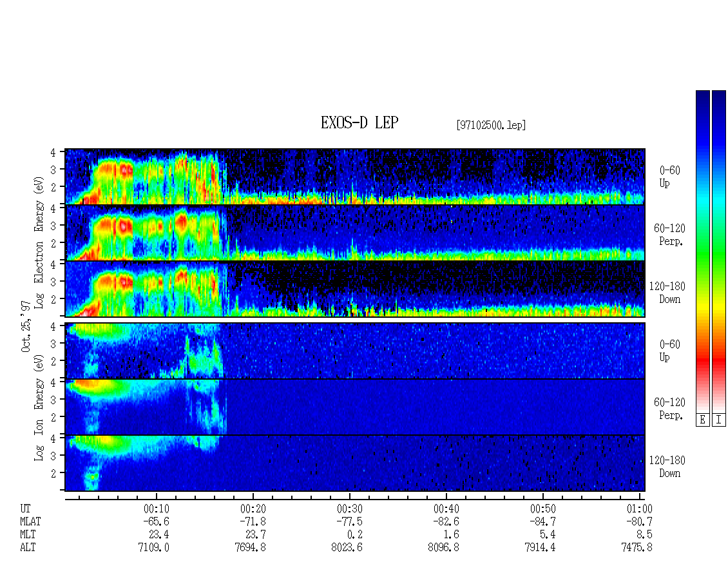Select the 00:50 time label
The image size is (728, 564).
(x=542, y=509)
